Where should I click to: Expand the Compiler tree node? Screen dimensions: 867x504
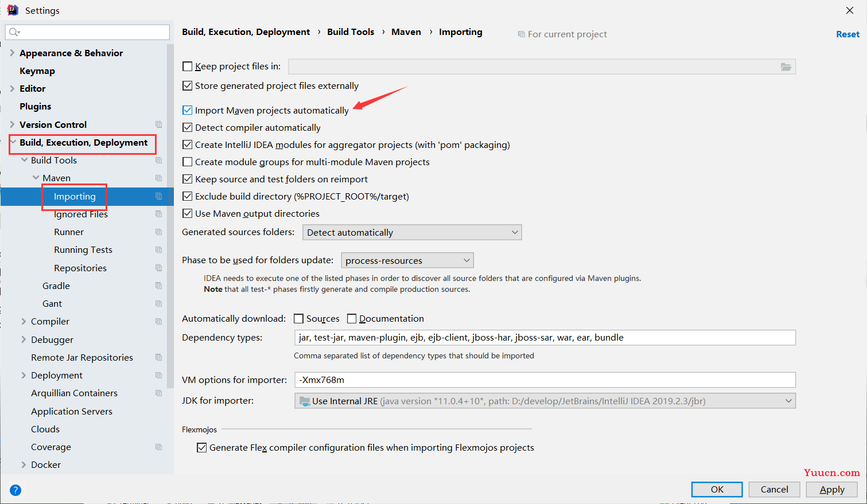point(24,321)
